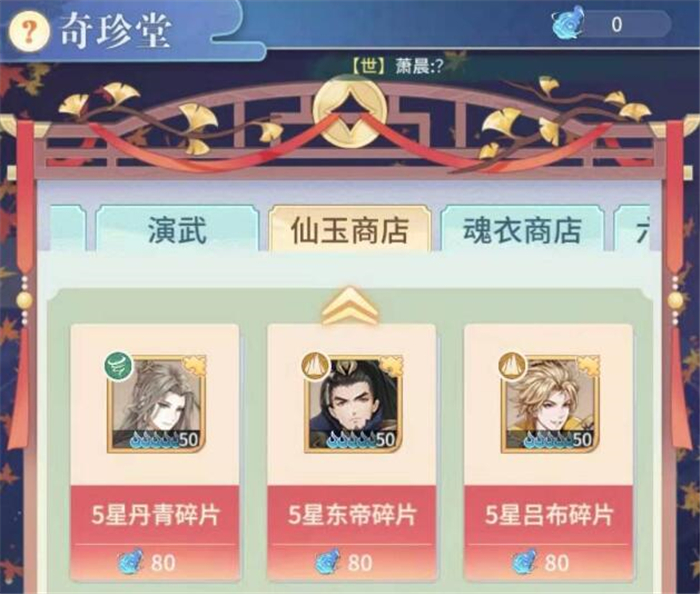Open the help question mark icon
The image size is (700, 594).
pyautogui.click(x=29, y=32)
